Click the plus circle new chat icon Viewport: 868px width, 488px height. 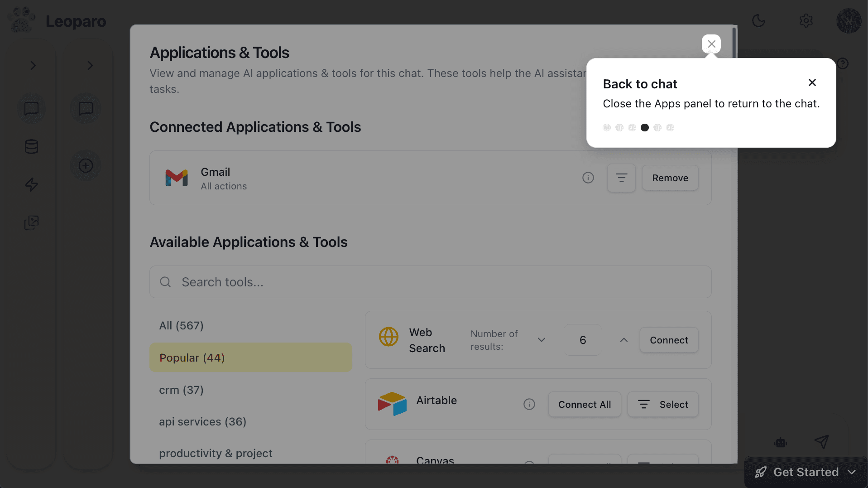[x=86, y=165]
